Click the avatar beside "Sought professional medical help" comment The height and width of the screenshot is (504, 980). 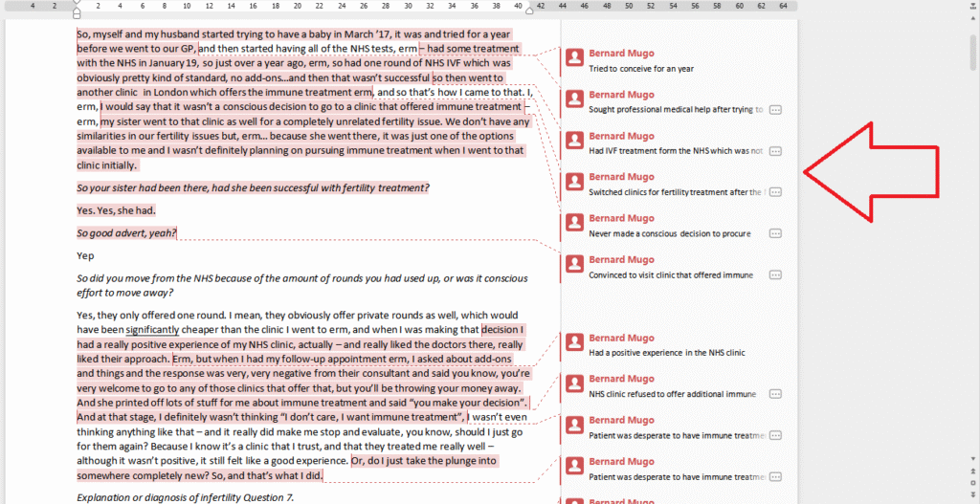click(574, 100)
